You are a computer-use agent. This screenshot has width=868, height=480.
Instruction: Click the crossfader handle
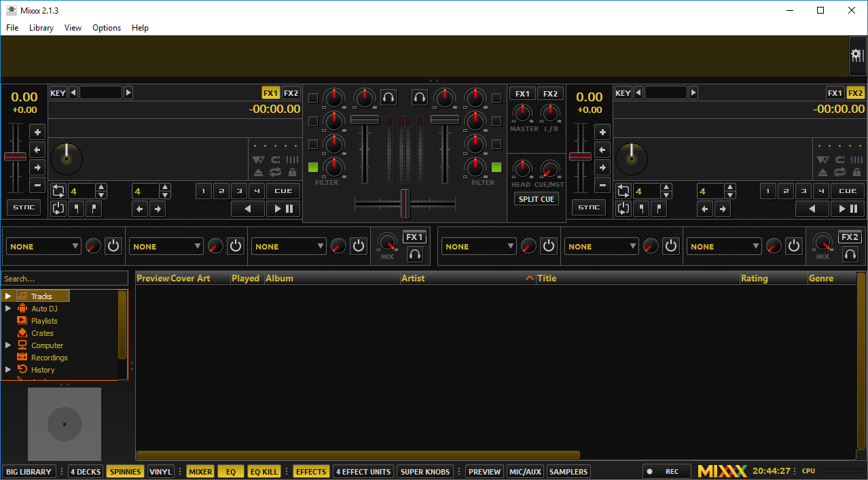(405, 203)
